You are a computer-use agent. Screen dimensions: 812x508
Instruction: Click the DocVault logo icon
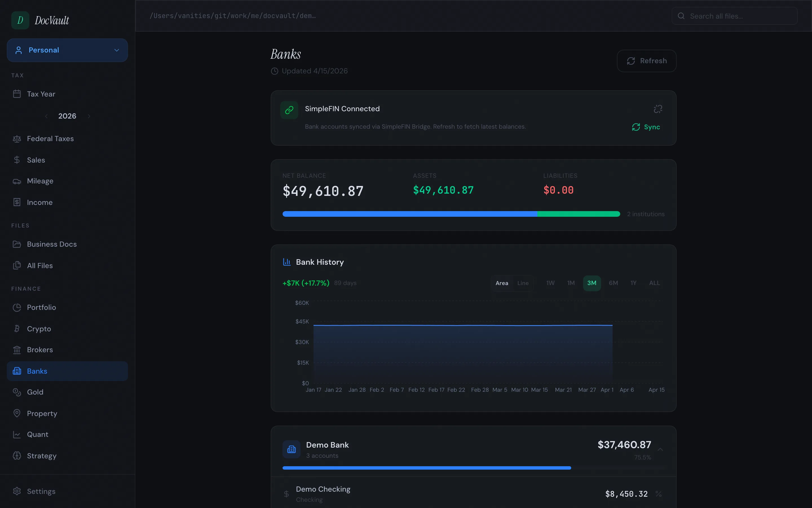[x=20, y=20]
